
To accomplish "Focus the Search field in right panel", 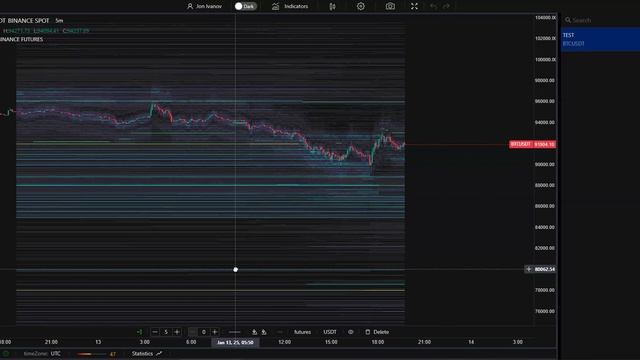I will point(600,20).
